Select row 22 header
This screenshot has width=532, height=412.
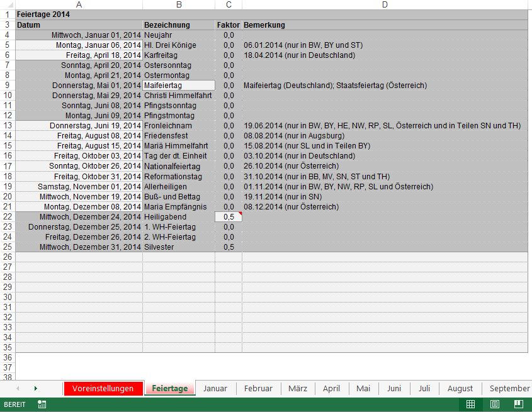(x=7, y=217)
